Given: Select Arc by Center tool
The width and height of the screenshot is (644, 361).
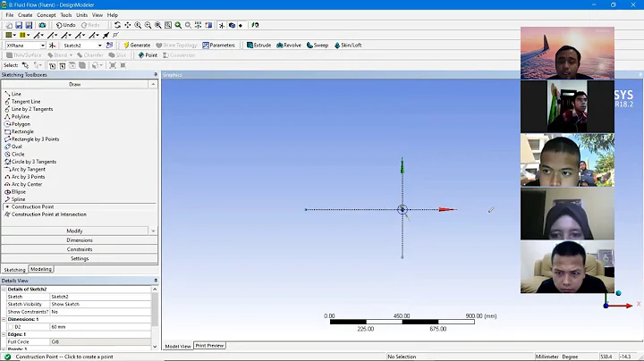Looking at the screenshot, I should (23, 184).
